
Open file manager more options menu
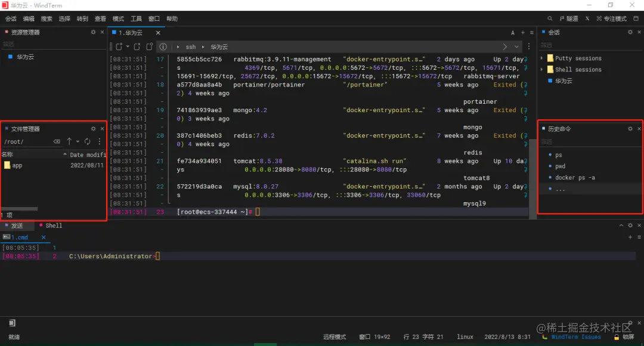pyautogui.click(x=100, y=141)
